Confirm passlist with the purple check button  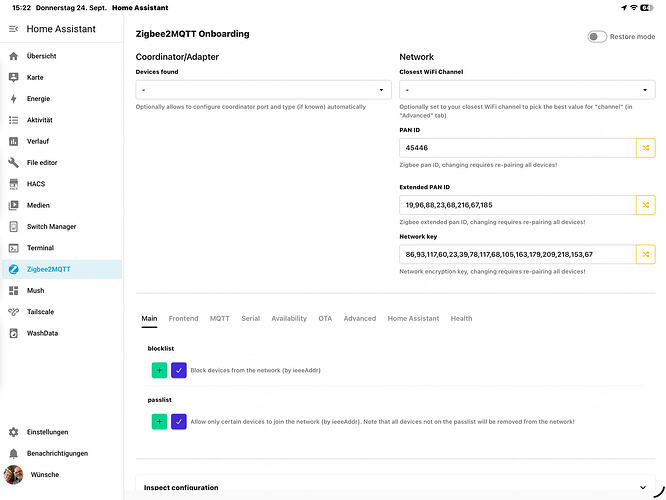pyautogui.click(x=179, y=422)
